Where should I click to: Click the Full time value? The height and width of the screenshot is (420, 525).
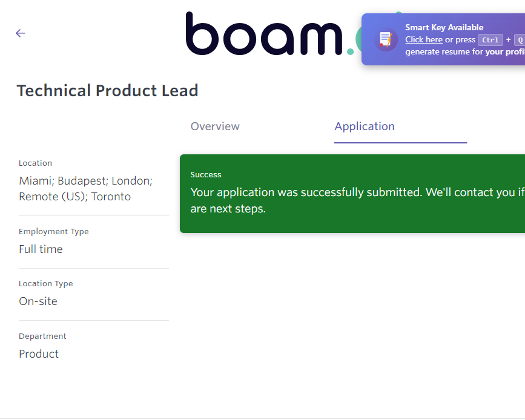(x=41, y=249)
